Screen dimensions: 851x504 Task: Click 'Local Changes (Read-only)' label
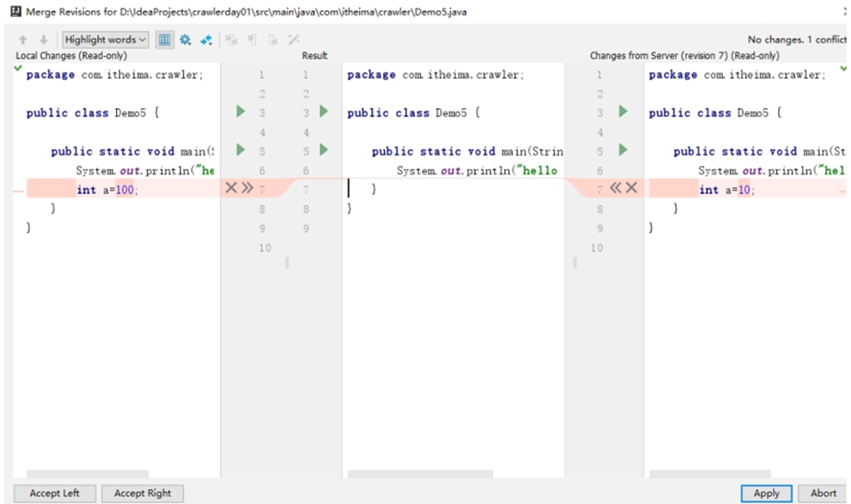click(71, 55)
